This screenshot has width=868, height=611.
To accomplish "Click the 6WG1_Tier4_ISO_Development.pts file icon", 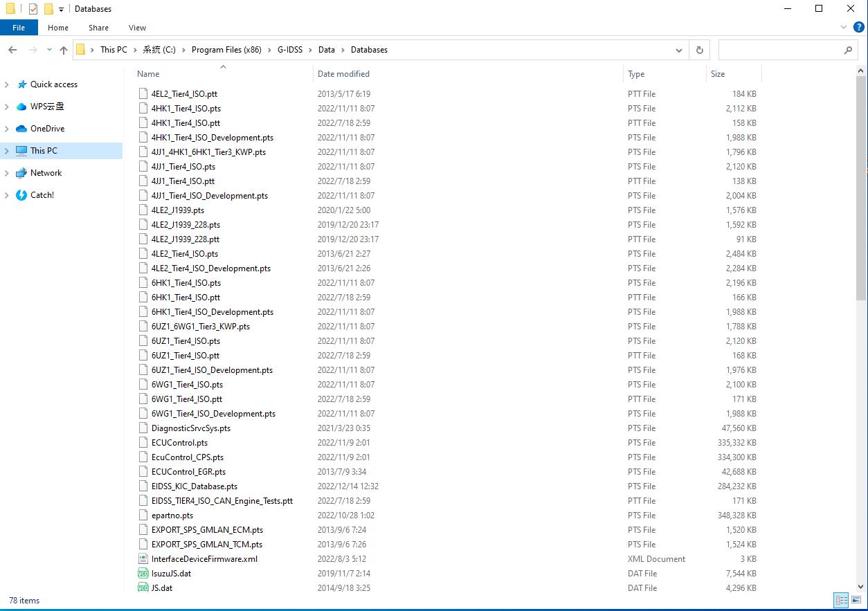I will pos(143,414).
